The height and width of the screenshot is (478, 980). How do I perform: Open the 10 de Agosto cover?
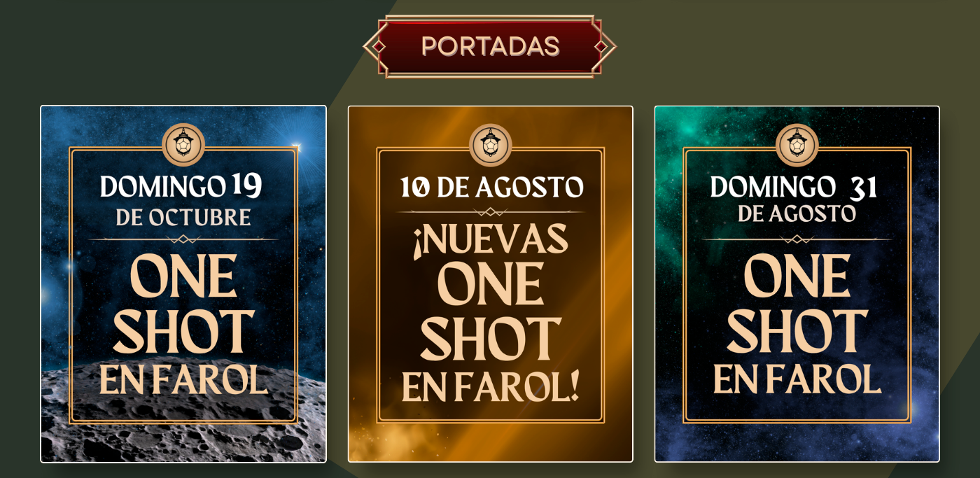[490, 284]
